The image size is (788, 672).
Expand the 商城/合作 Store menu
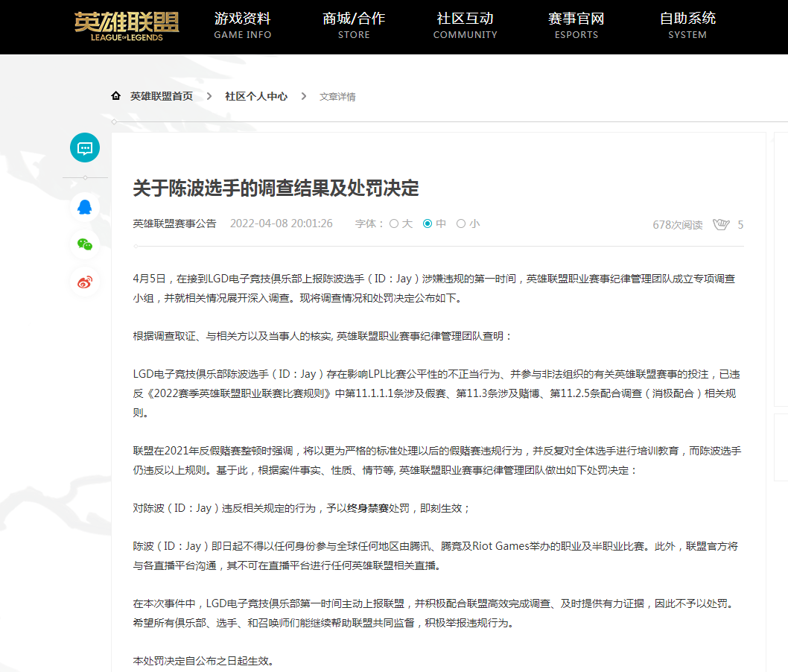pyautogui.click(x=354, y=25)
